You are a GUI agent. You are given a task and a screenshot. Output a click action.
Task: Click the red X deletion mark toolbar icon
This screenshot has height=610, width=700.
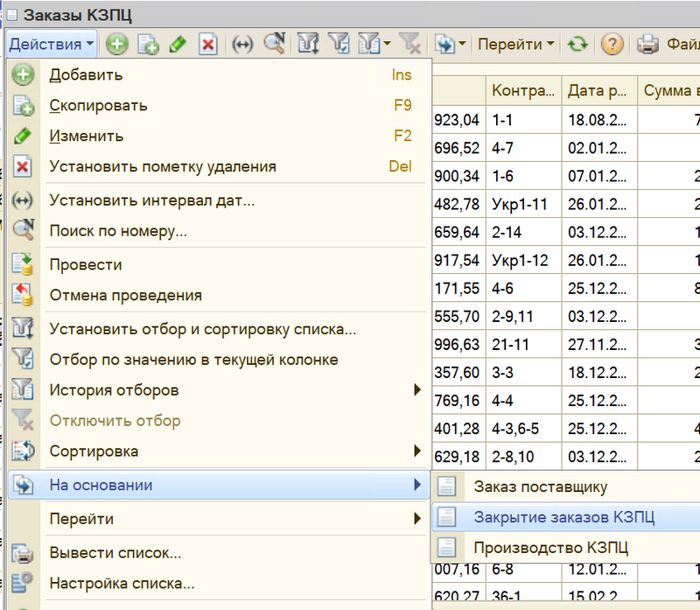tap(208, 45)
